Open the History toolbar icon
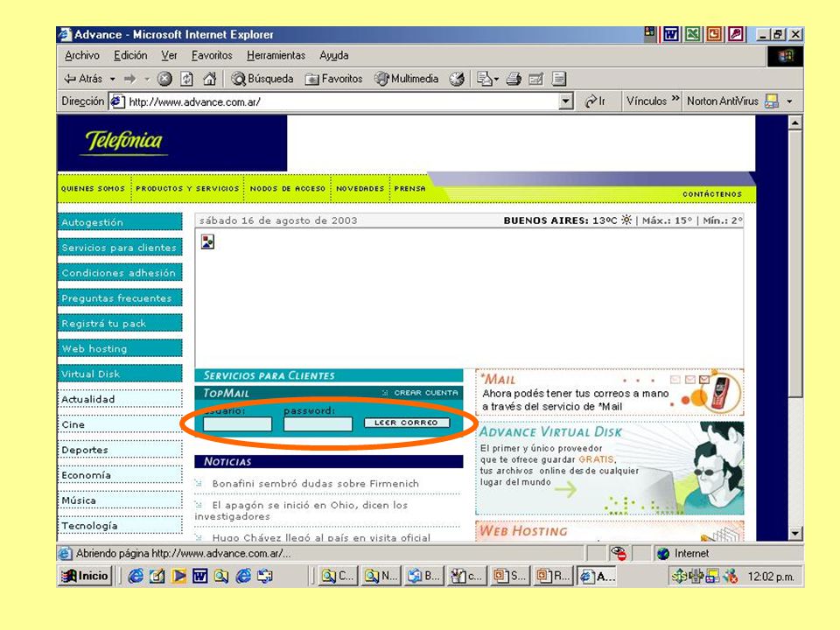 click(457, 79)
